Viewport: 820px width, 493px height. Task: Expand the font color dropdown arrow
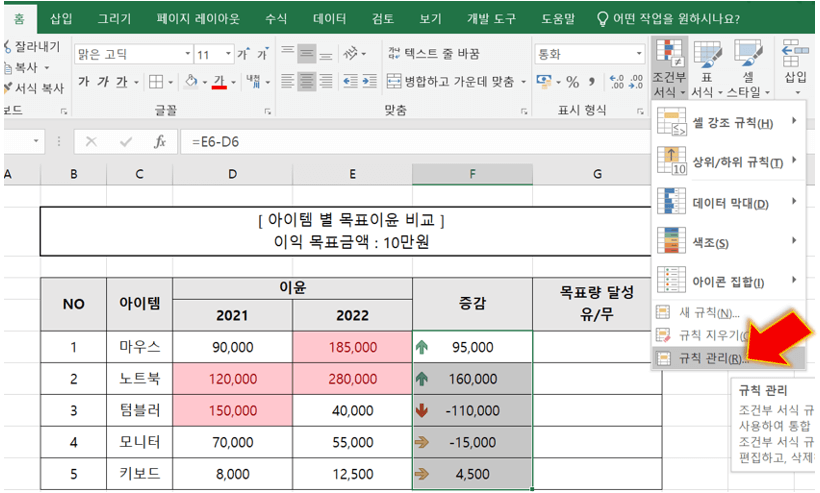click(x=233, y=82)
